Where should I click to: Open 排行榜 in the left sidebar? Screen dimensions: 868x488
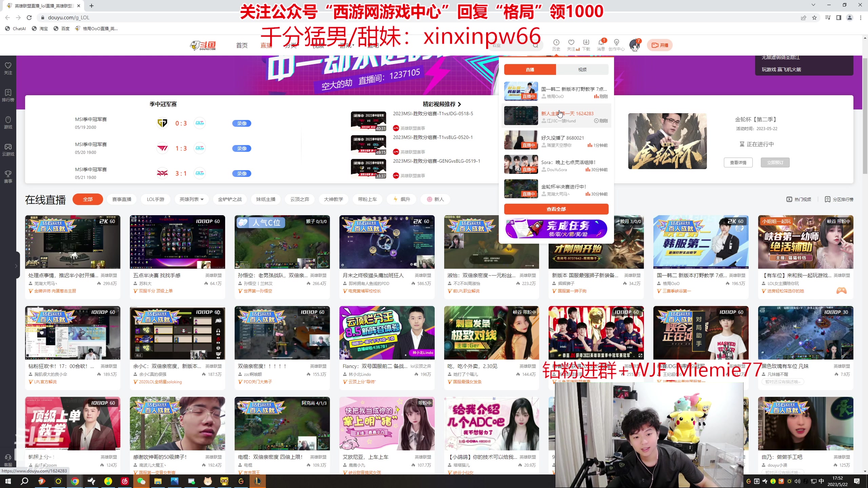[8, 95]
